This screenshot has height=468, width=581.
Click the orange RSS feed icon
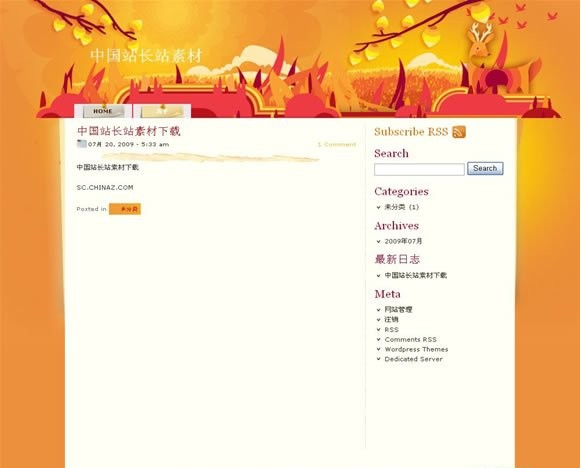point(459,132)
